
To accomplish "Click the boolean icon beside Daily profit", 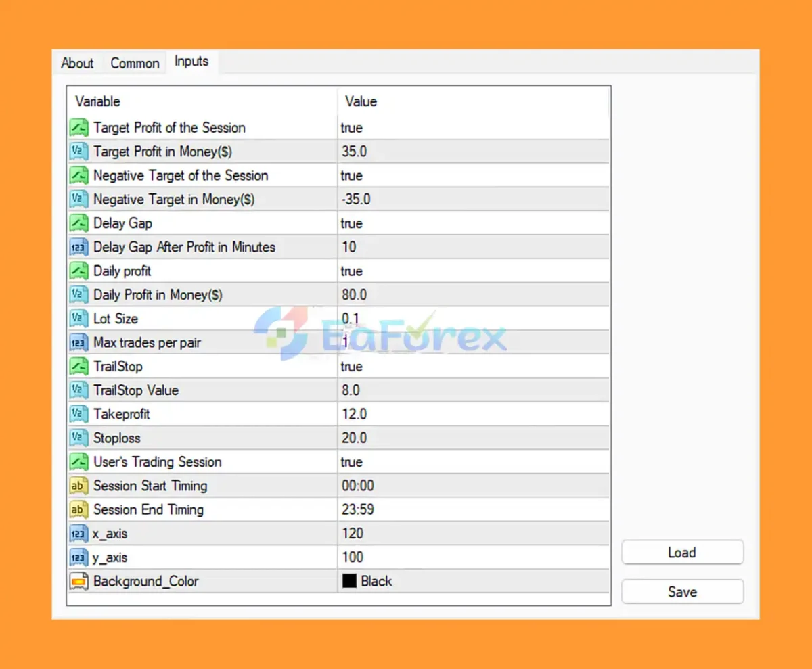I will [x=79, y=271].
